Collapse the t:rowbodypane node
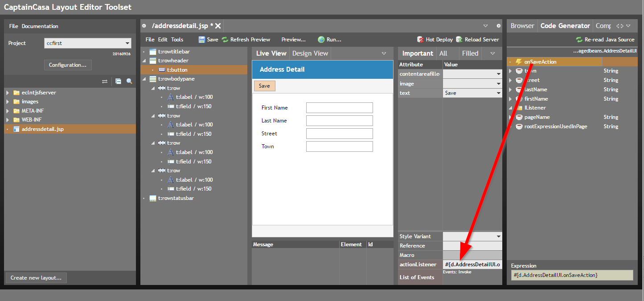 coord(144,79)
